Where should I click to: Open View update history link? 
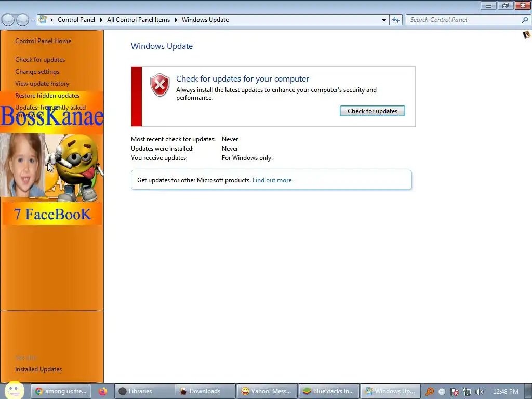[x=42, y=84]
